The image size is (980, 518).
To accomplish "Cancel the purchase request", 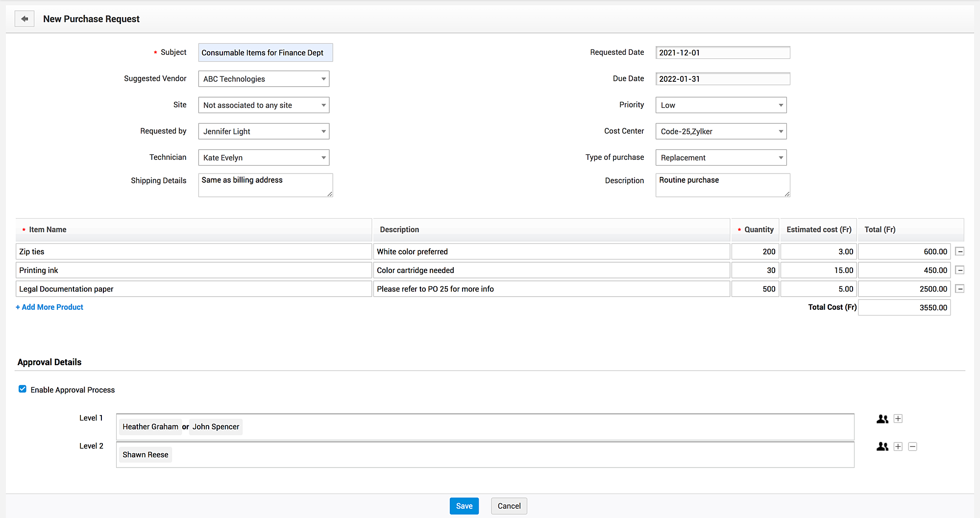I will 509,506.
